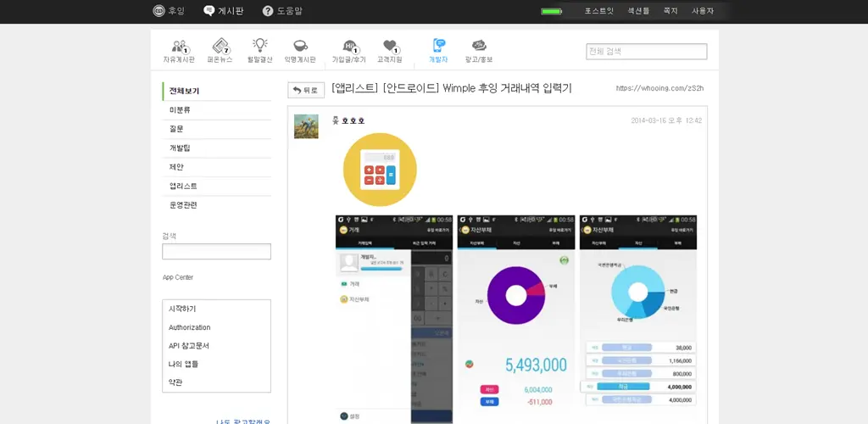
Task: Select 앱리스트 category in sidebar
Action: pos(217,186)
